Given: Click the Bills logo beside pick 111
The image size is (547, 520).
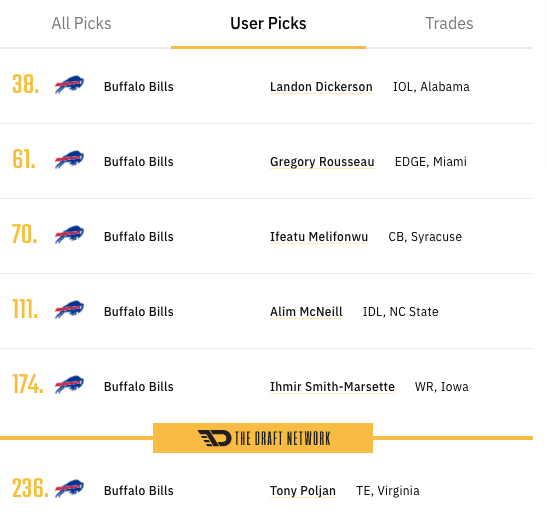Looking at the screenshot, I should coord(69,310).
